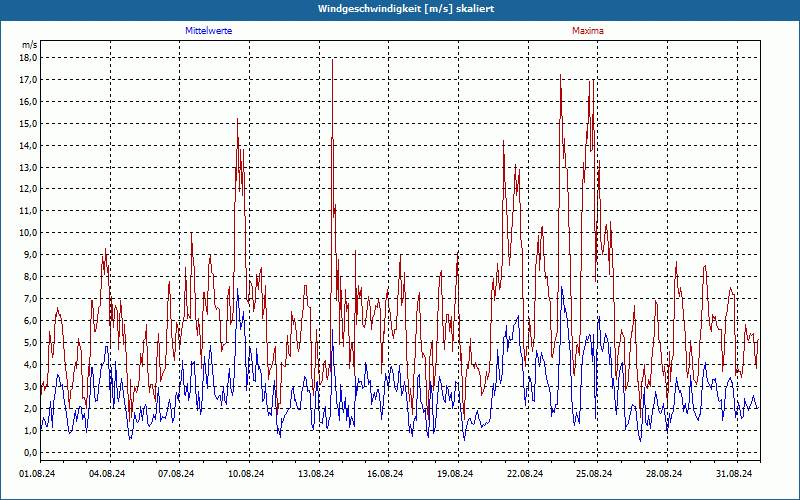
Task: Click the 12,0 y-axis value
Action: [x=29, y=189]
